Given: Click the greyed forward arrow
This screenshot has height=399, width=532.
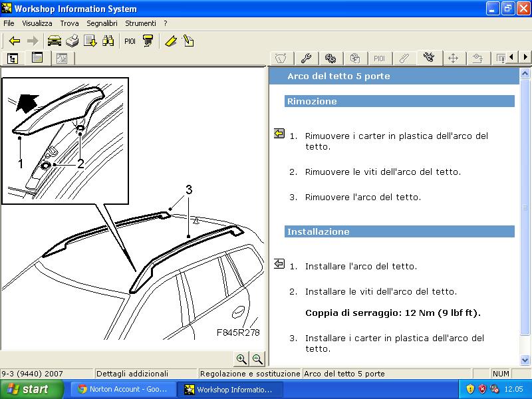Looking at the screenshot, I should pyautogui.click(x=33, y=41).
